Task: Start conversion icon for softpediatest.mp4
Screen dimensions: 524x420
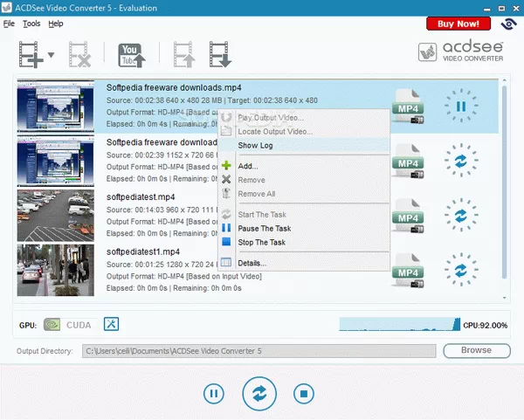Action: click(461, 215)
